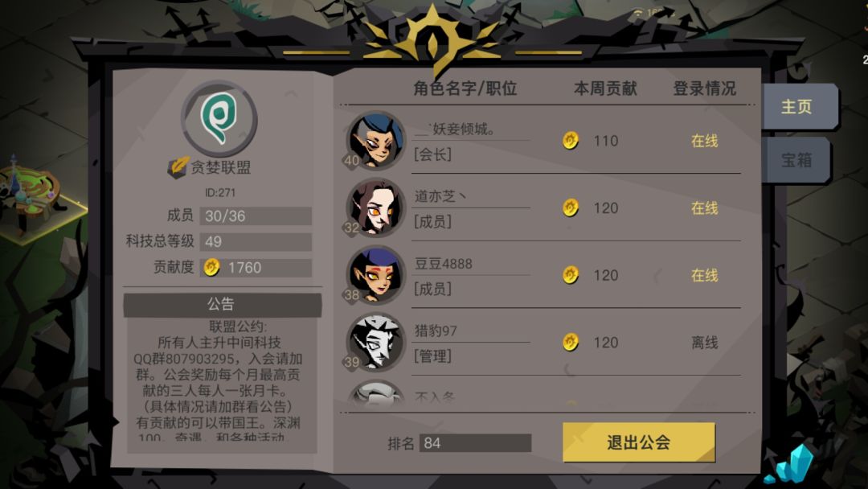Open the 宝箱 tab
Screen dimensions: 868x489
tap(796, 160)
